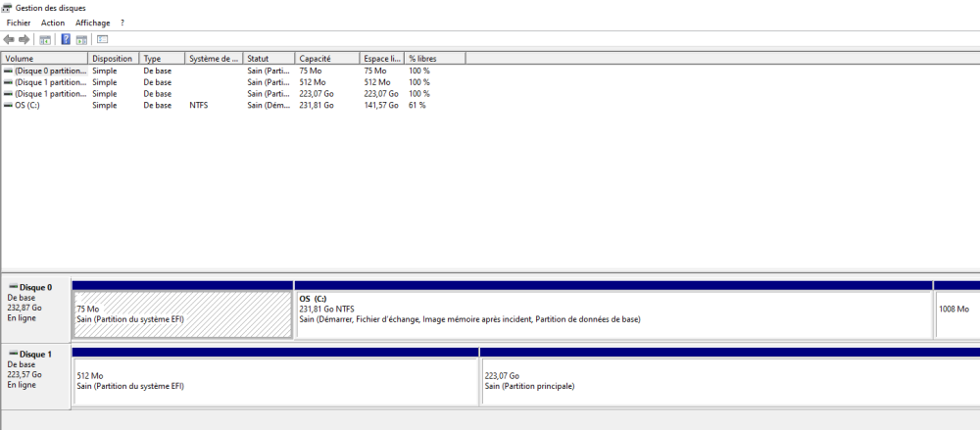Open the Action menu
This screenshot has width=980, height=430.
53,23
